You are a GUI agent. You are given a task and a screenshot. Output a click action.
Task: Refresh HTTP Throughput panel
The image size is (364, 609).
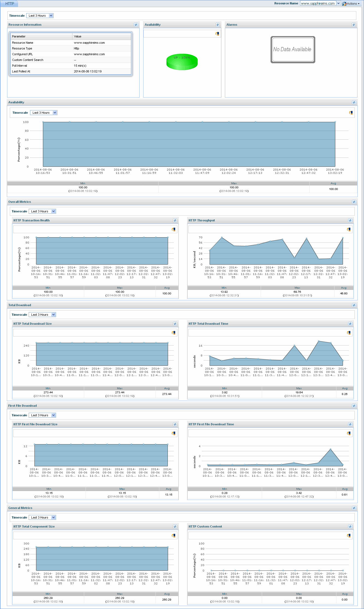coord(350,220)
